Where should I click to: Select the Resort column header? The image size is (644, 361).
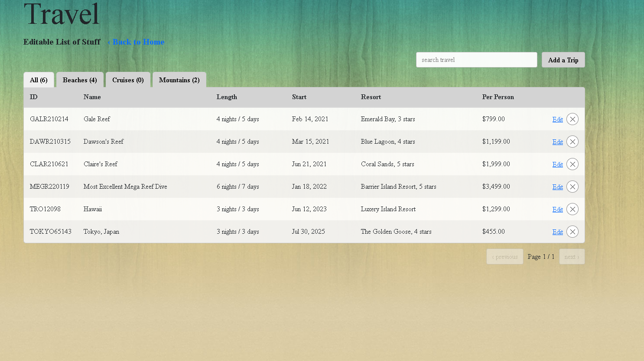371,97
